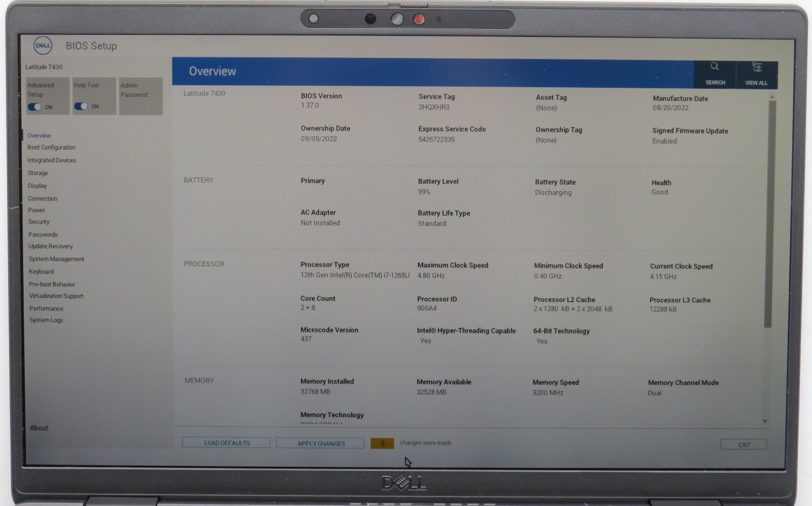Click Manufacture Date 08/20/2022
The width and height of the screenshot is (812, 506).
pos(670,108)
